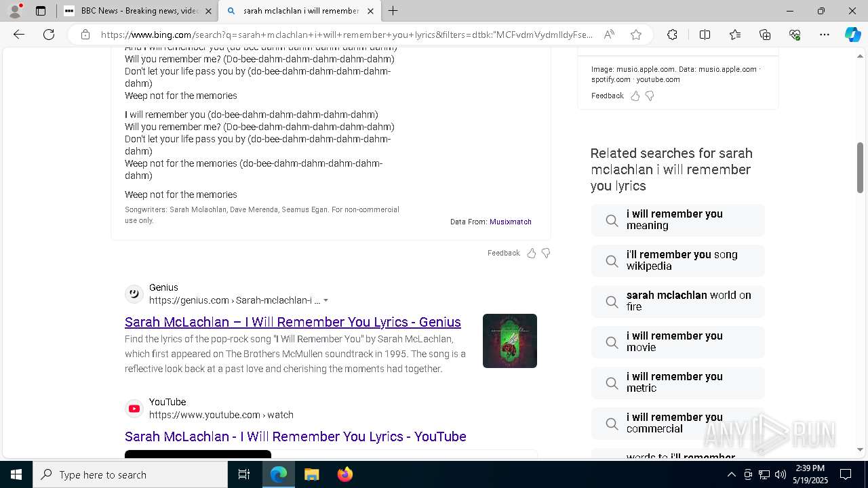This screenshot has height=488, width=868.
Task: Expand the Genius result URL dropdown arrow
Action: click(x=325, y=300)
